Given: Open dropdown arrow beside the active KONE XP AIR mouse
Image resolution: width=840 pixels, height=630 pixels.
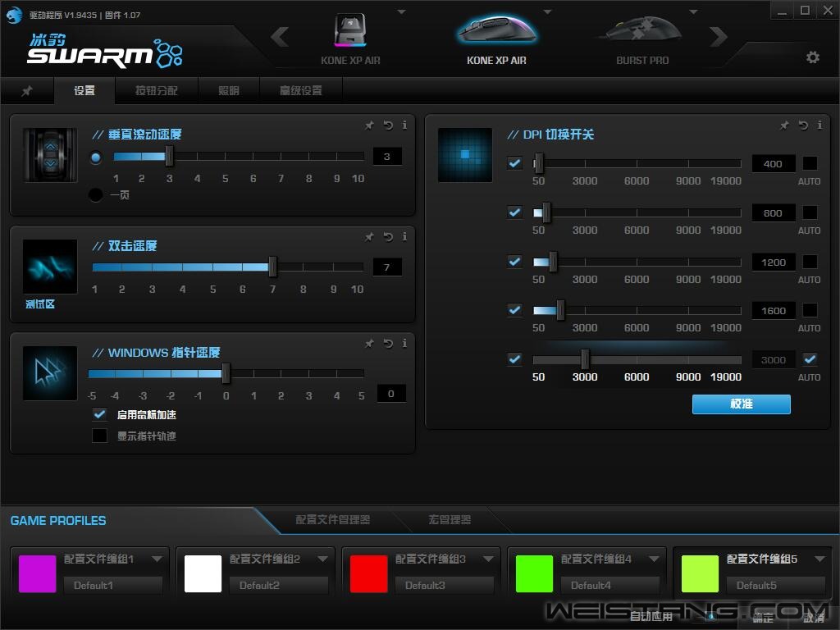Looking at the screenshot, I should 547,11.
